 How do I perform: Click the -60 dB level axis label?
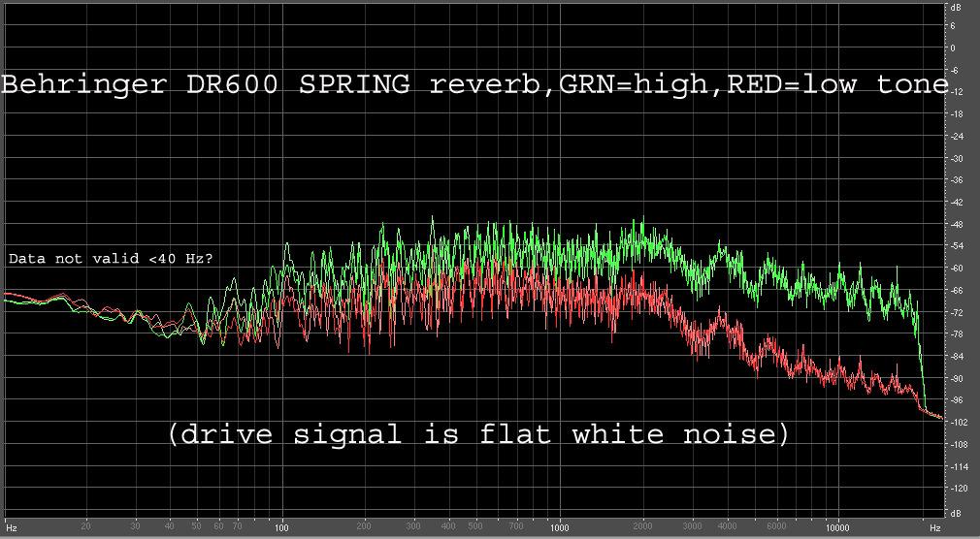tap(957, 268)
